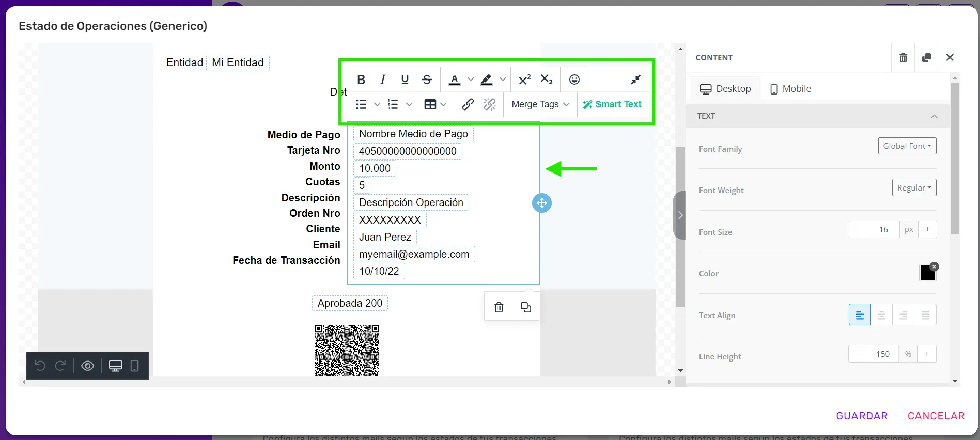Collapse the side panel with arrow handle
Screen dimensions: 980x440
click(680, 215)
